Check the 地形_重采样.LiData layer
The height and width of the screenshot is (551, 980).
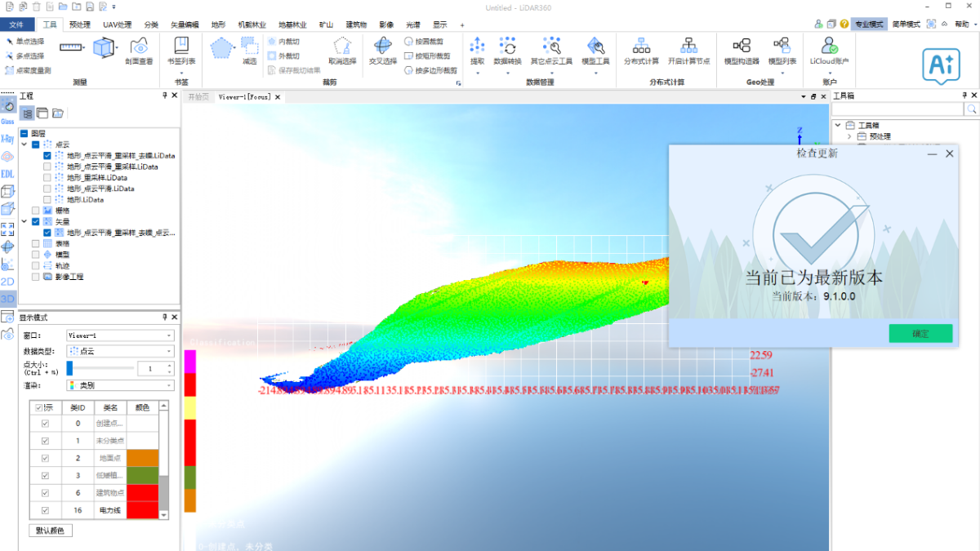tap(47, 177)
